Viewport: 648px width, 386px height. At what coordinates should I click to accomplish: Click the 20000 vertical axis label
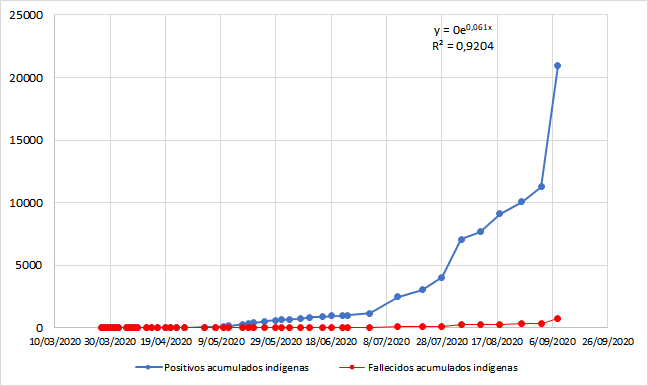tap(26, 78)
